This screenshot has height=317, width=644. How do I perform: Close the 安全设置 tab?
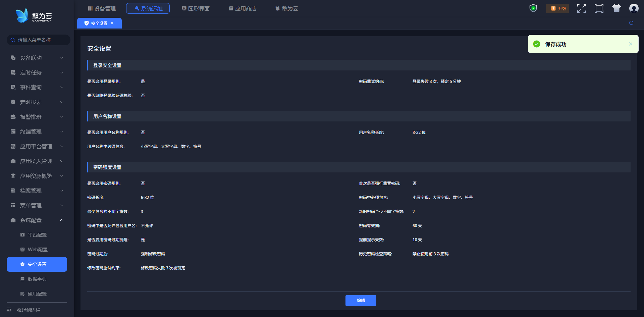coord(112,23)
